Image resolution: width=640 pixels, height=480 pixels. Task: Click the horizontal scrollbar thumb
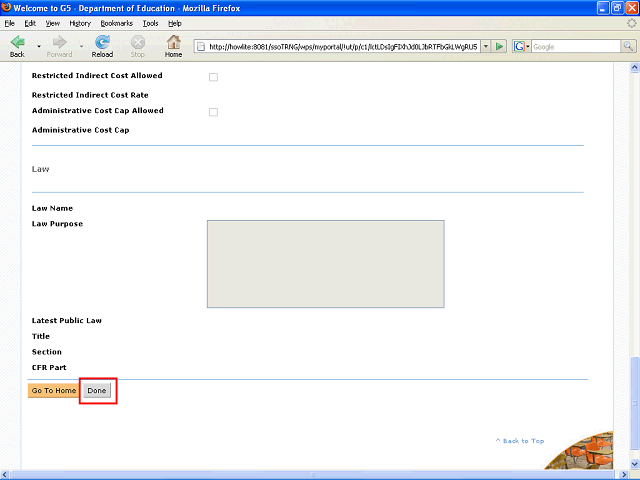coord(313,475)
